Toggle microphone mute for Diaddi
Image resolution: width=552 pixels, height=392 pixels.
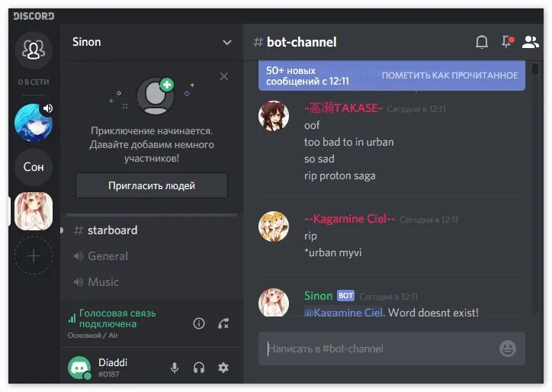pyautogui.click(x=175, y=368)
